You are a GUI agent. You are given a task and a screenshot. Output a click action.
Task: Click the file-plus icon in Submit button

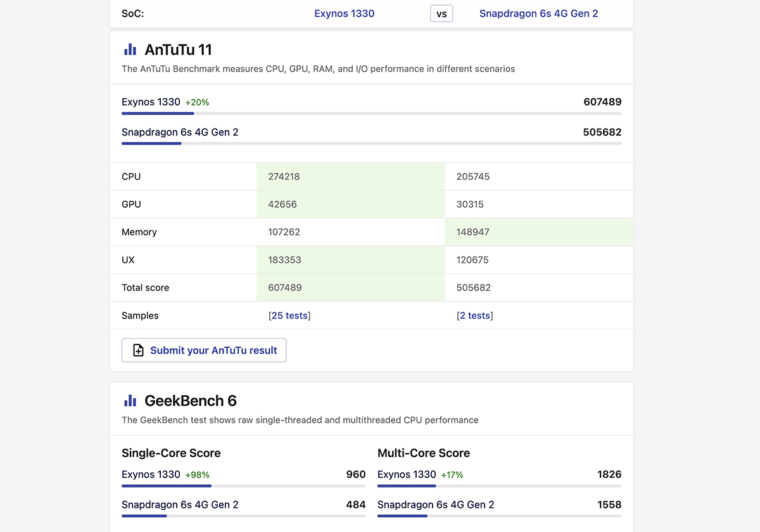[138, 350]
